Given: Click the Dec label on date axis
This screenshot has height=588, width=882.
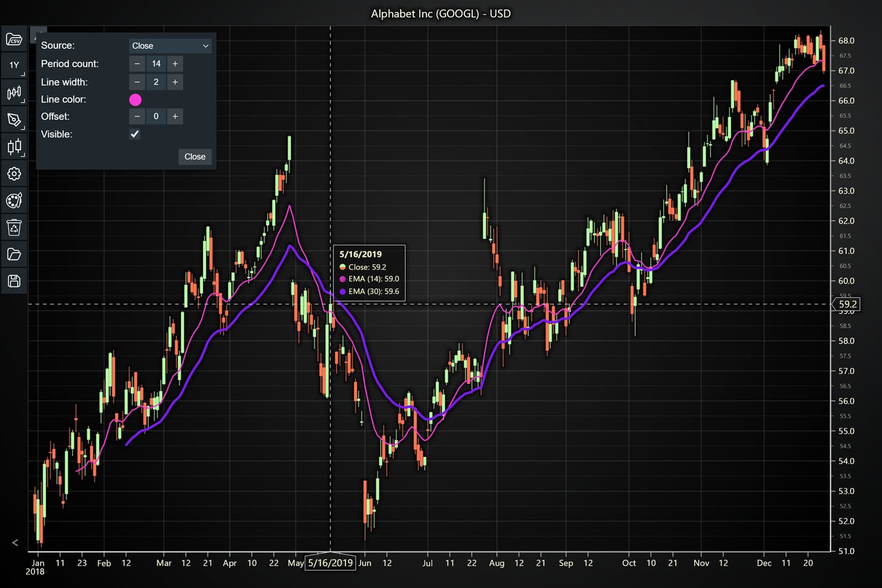Looking at the screenshot, I should [764, 563].
